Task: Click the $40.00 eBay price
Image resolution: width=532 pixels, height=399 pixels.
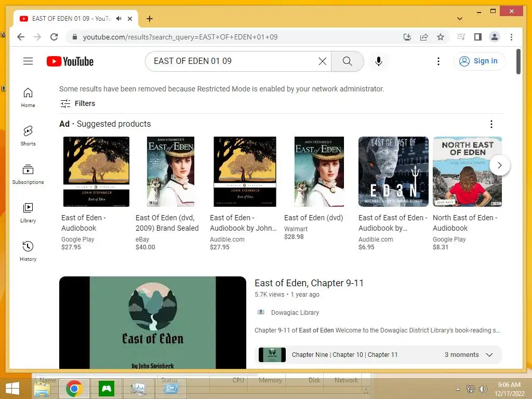Action: point(145,247)
